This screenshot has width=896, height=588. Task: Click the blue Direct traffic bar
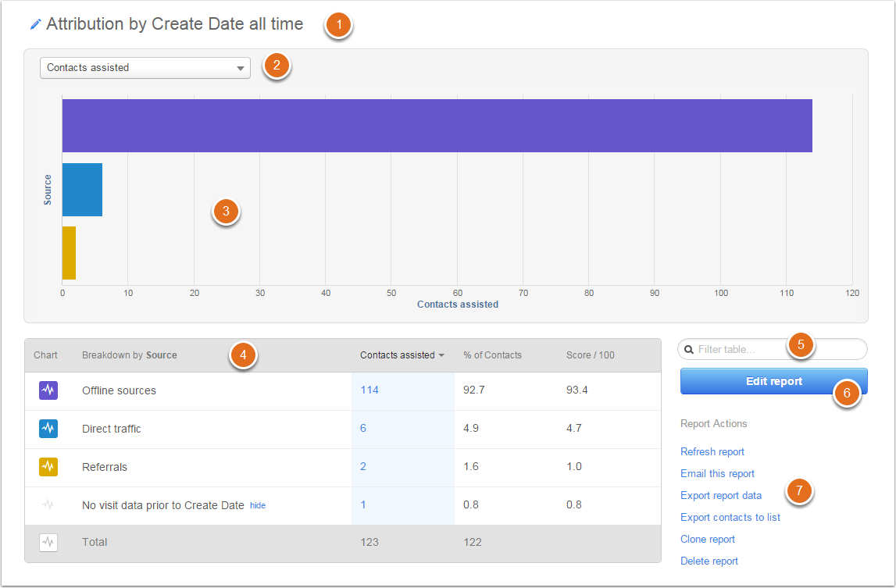point(82,190)
